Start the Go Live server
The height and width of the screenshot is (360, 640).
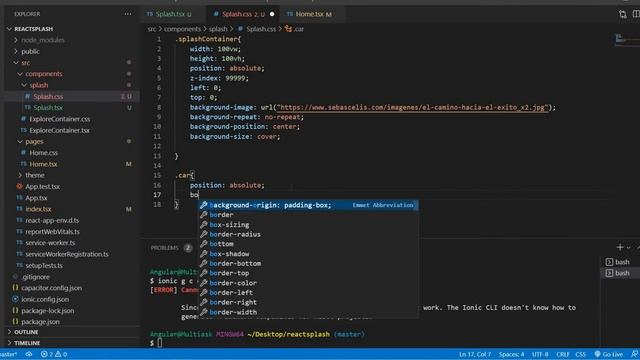[x=609, y=354]
